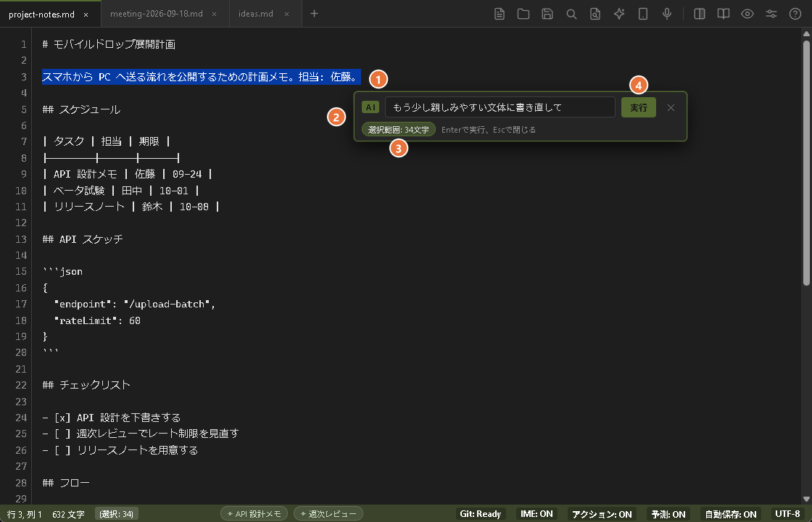
Task: Click the 実行 run button
Action: pyautogui.click(x=638, y=107)
